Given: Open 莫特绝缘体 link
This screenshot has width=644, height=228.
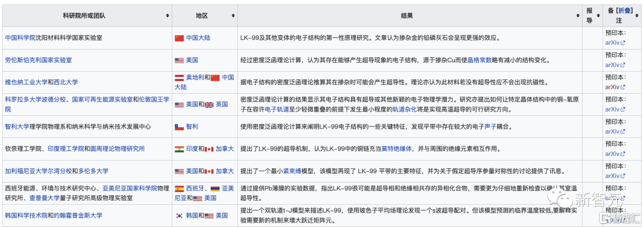Looking at the screenshot, I should coord(397,149).
